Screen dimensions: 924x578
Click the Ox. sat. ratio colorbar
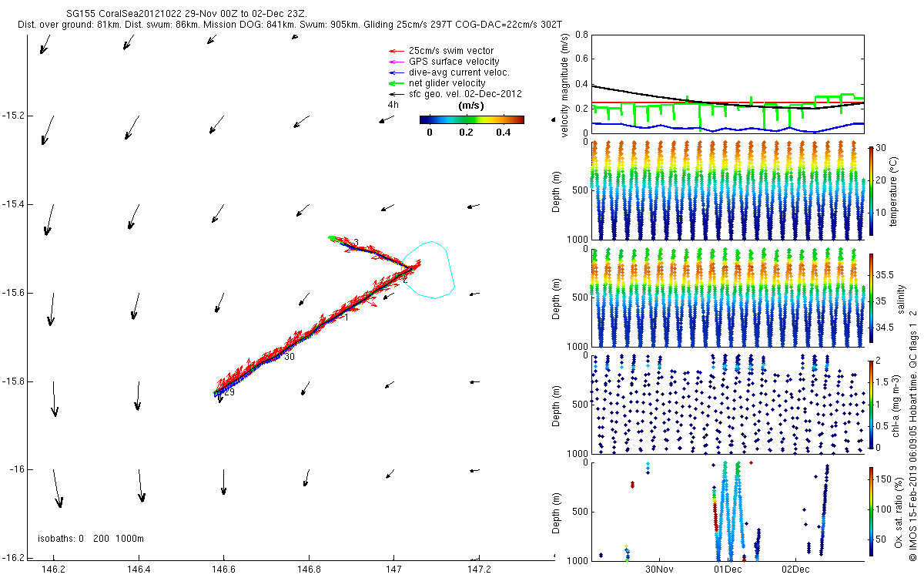pos(870,512)
